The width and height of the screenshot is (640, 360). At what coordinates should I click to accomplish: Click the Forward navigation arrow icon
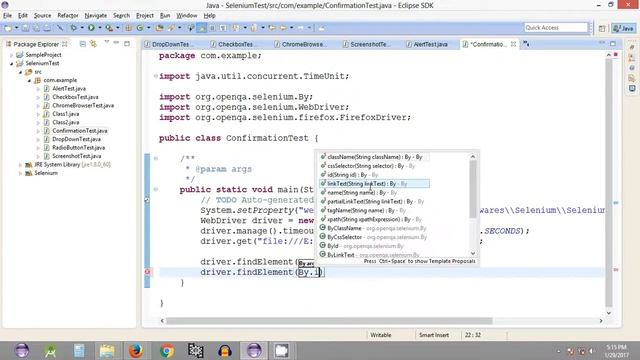301,28
